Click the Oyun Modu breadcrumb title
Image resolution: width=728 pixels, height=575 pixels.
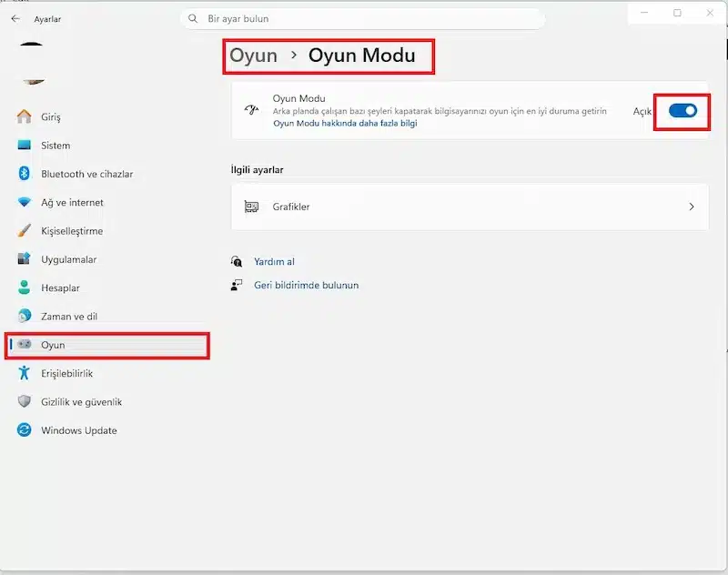click(361, 55)
